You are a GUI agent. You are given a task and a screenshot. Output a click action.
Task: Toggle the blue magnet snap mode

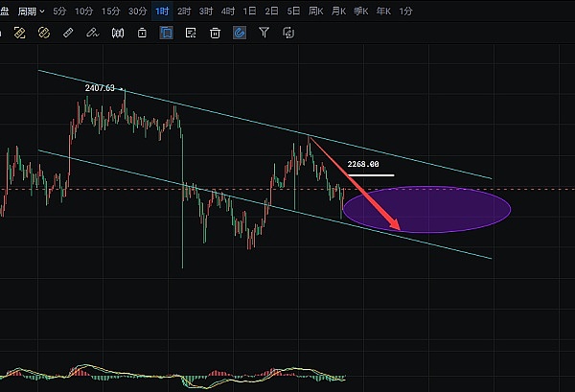(x=239, y=33)
